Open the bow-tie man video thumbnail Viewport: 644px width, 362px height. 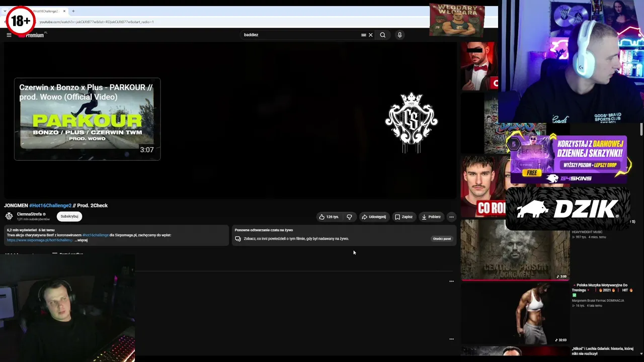coord(479,66)
